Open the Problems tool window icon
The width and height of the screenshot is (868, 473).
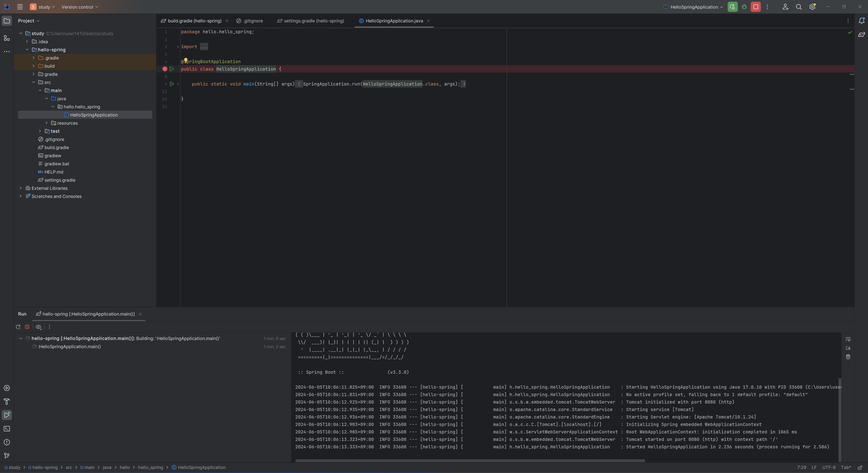(7, 442)
